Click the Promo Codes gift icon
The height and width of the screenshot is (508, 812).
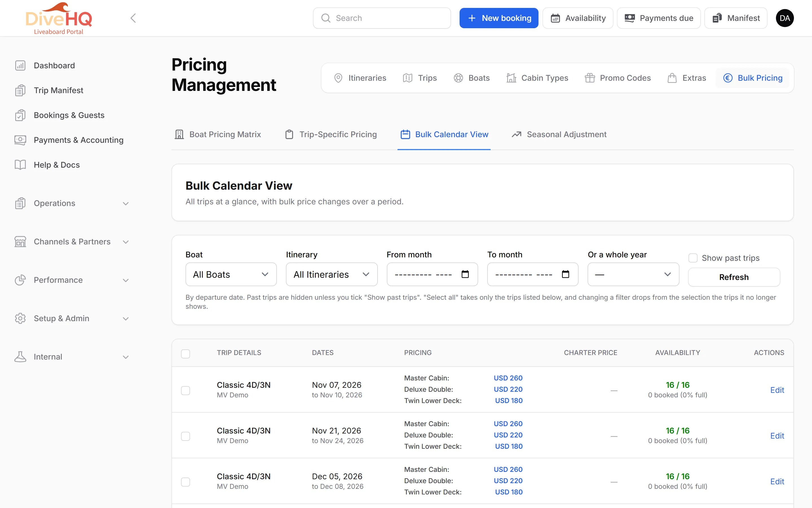(590, 78)
